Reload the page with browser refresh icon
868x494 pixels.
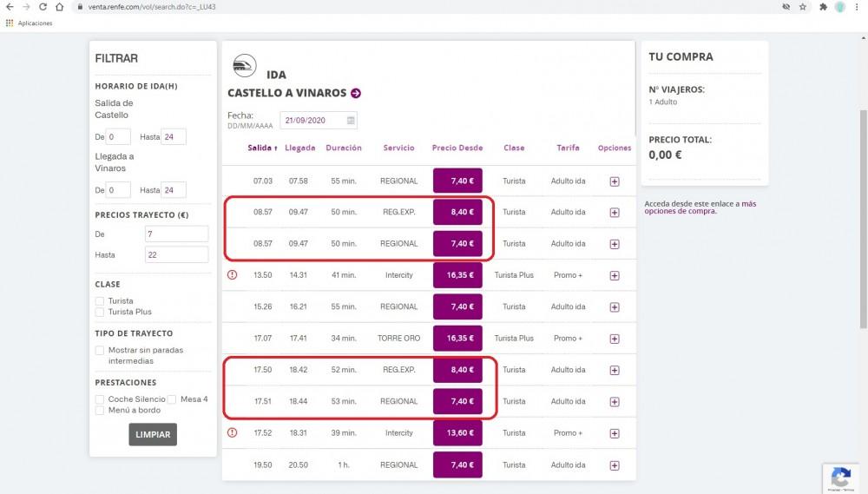click(43, 7)
